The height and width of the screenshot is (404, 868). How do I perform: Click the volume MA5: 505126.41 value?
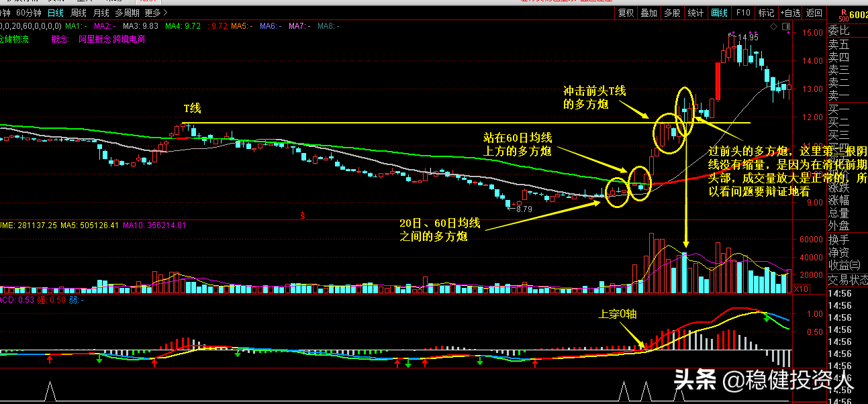point(89,225)
